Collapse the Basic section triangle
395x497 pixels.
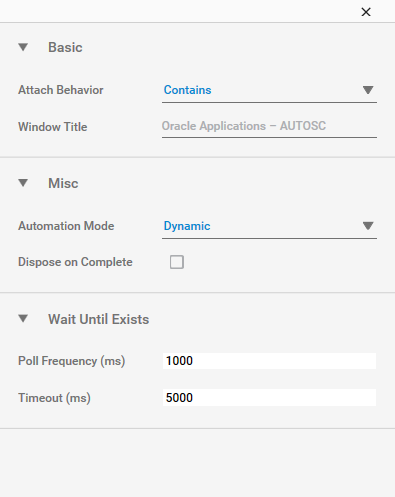click(x=23, y=47)
